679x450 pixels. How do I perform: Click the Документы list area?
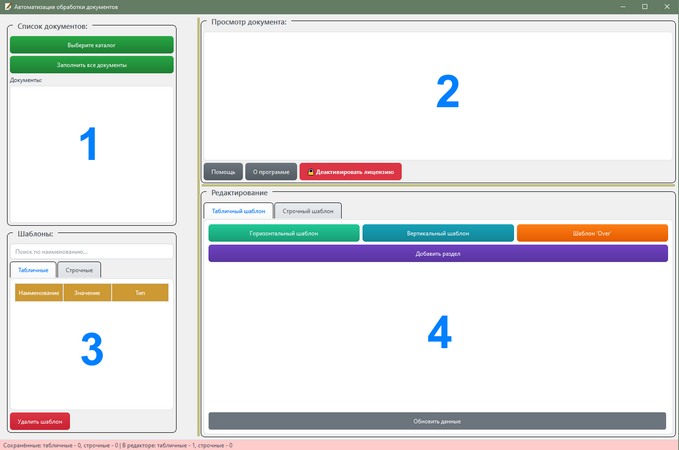point(92,154)
